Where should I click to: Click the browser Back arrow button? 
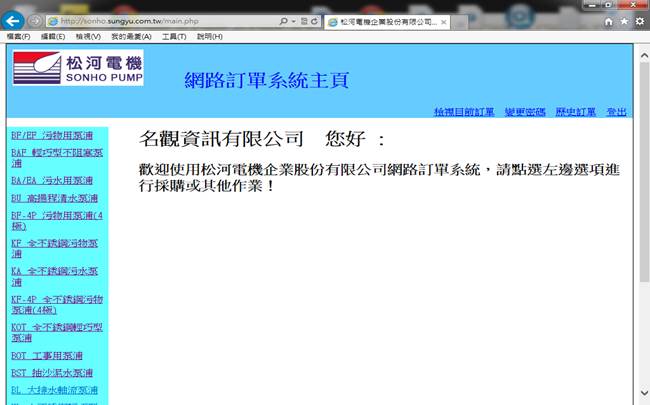tap(12, 20)
